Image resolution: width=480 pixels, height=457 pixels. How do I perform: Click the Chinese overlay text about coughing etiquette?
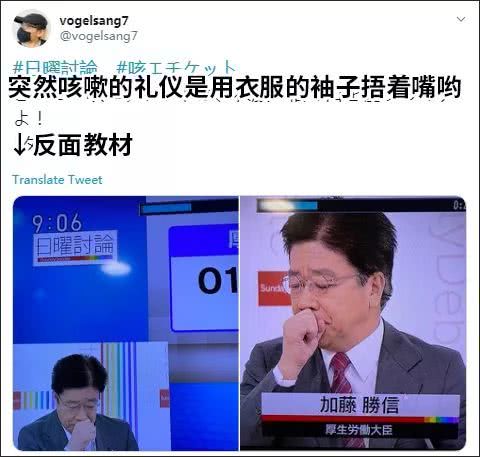(x=235, y=87)
